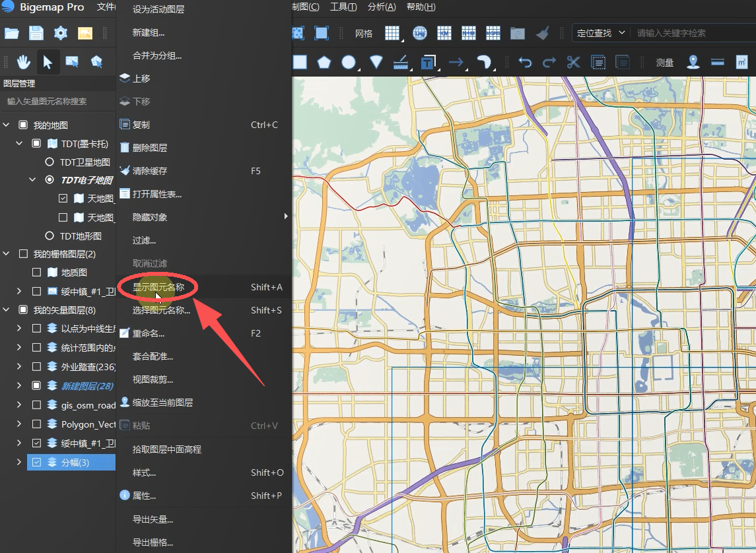Collapse the TDT电子地图 node
This screenshot has width=756, height=553.
coord(32,179)
